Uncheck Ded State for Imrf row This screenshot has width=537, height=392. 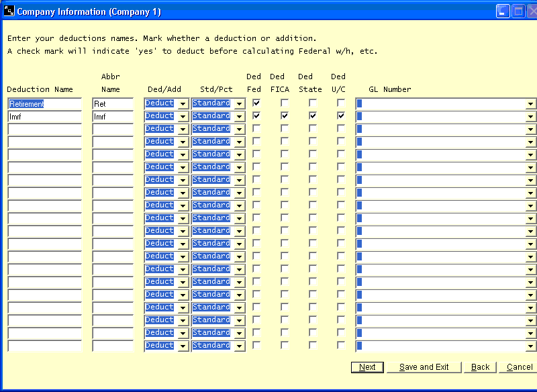[x=313, y=116]
